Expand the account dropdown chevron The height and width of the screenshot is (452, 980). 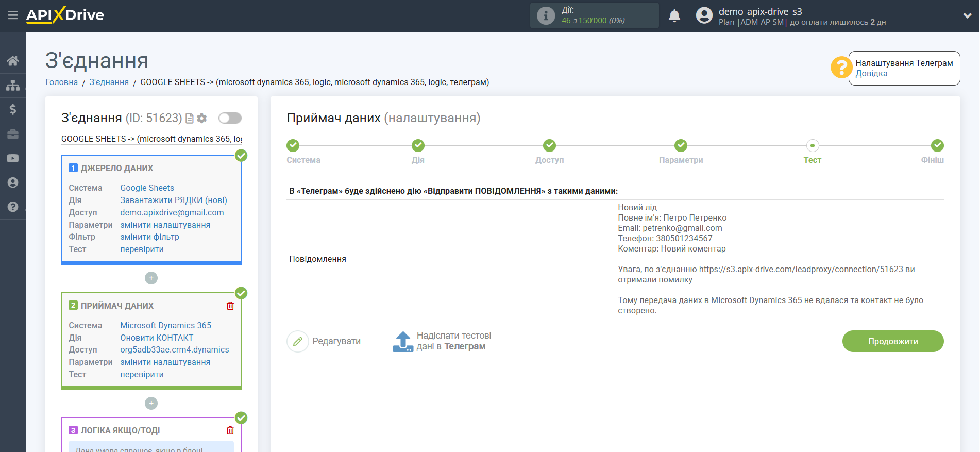click(x=967, y=16)
